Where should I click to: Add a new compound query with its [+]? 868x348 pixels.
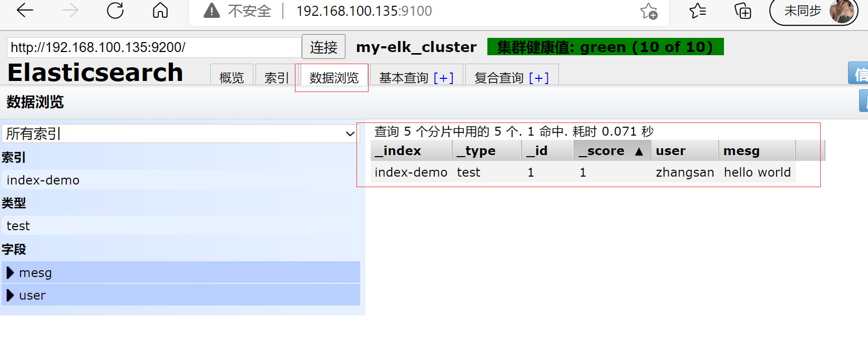click(539, 78)
